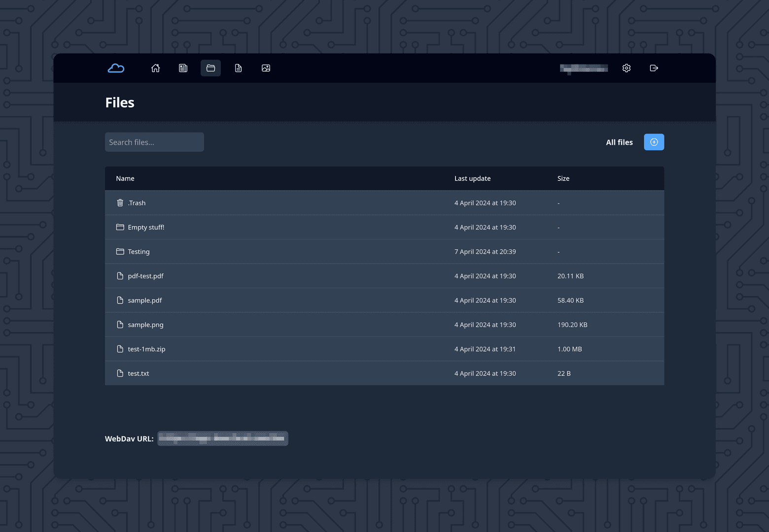Open the Empty stuff! folder
This screenshot has height=532, width=769.
(146, 227)
